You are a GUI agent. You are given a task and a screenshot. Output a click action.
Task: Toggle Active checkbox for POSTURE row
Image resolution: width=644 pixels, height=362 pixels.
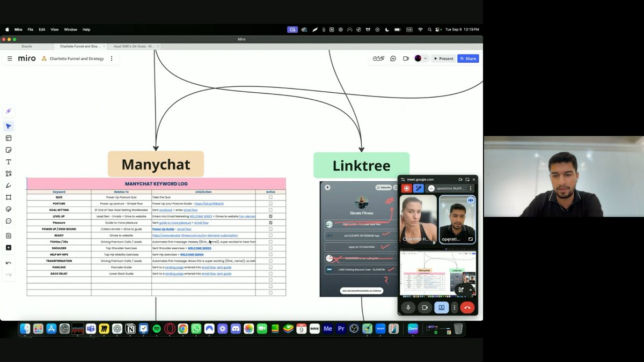(x=270, y=204)
